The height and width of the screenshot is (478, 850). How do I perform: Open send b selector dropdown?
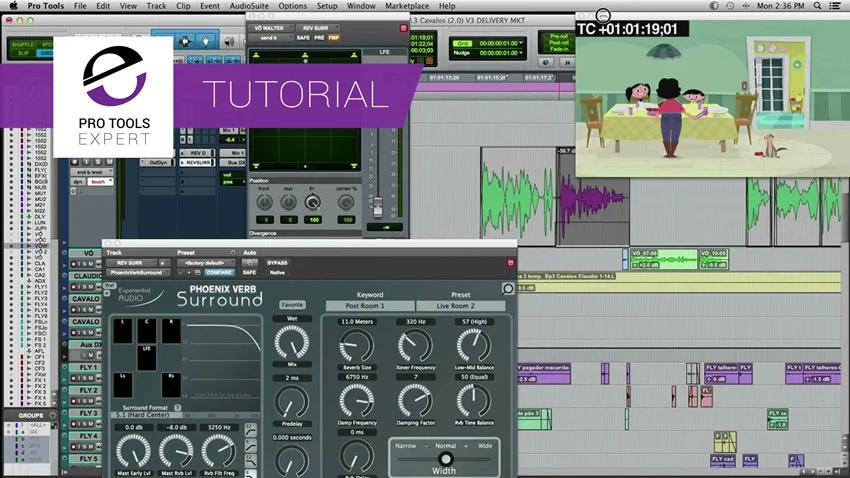[x=273, y=37]
